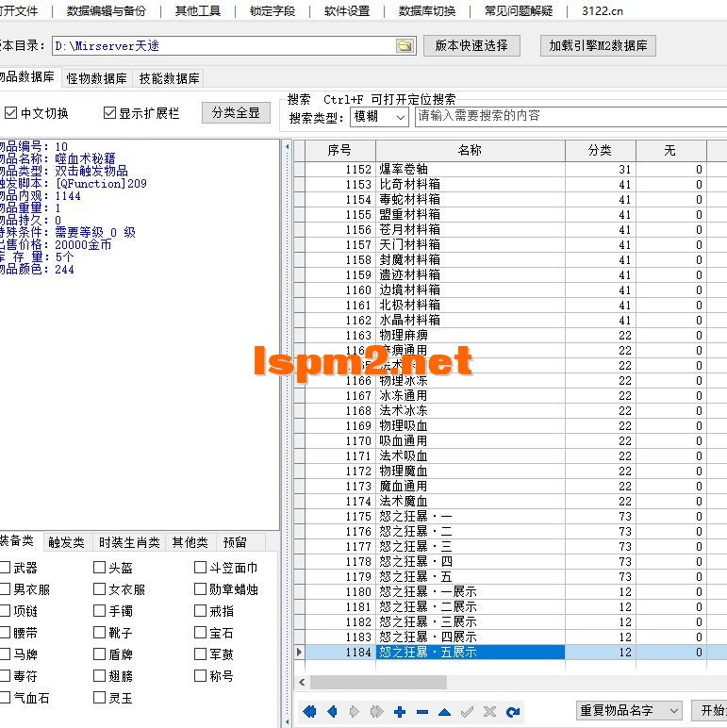The image size is (727, 728).
Task: Select row 1169 物理吸血
Action: click(x=511, y=425)
